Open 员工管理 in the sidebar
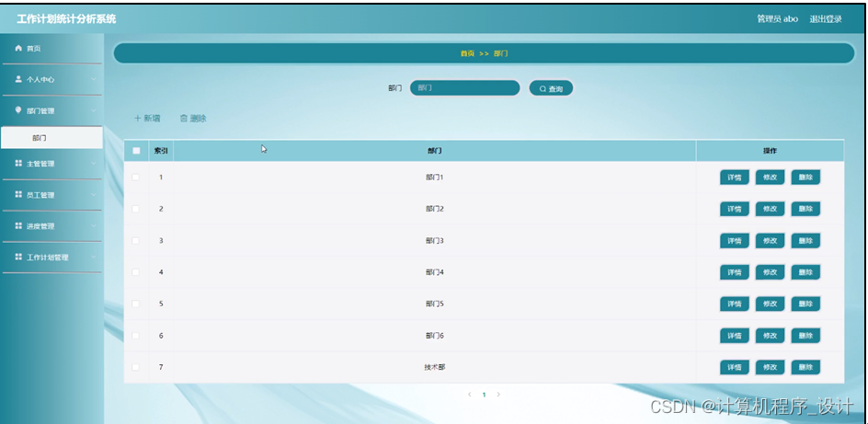The height and width of the screenshot is (424, 868). 52,195
